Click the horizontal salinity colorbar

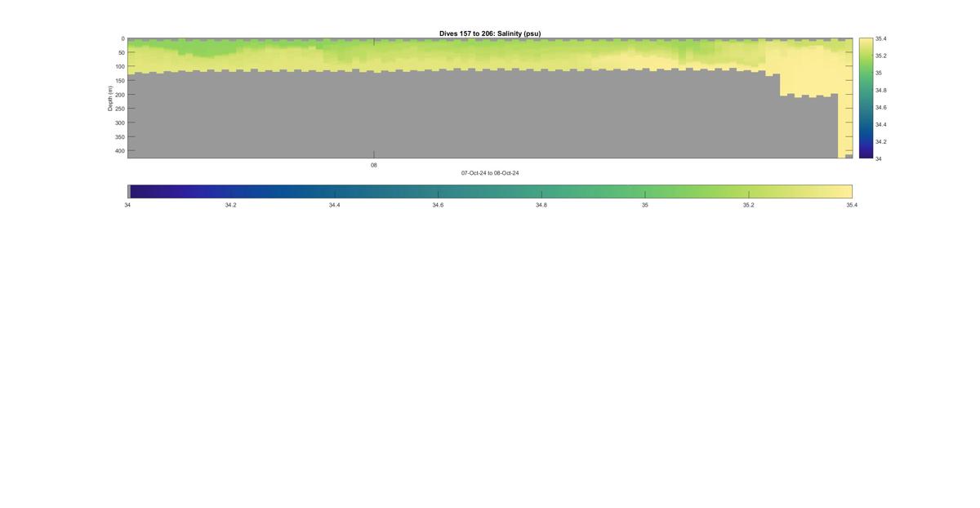coord(490,191)
